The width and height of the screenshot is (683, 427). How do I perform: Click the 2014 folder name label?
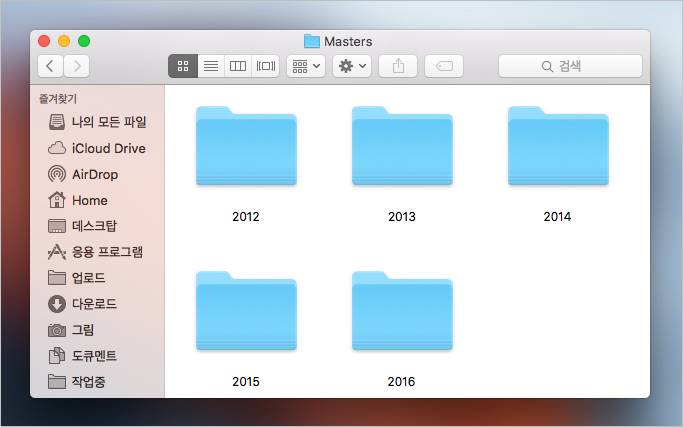557,217
